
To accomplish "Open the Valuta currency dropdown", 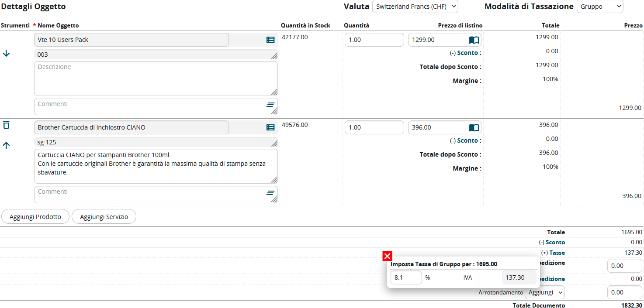I will [x=415, y=7].
